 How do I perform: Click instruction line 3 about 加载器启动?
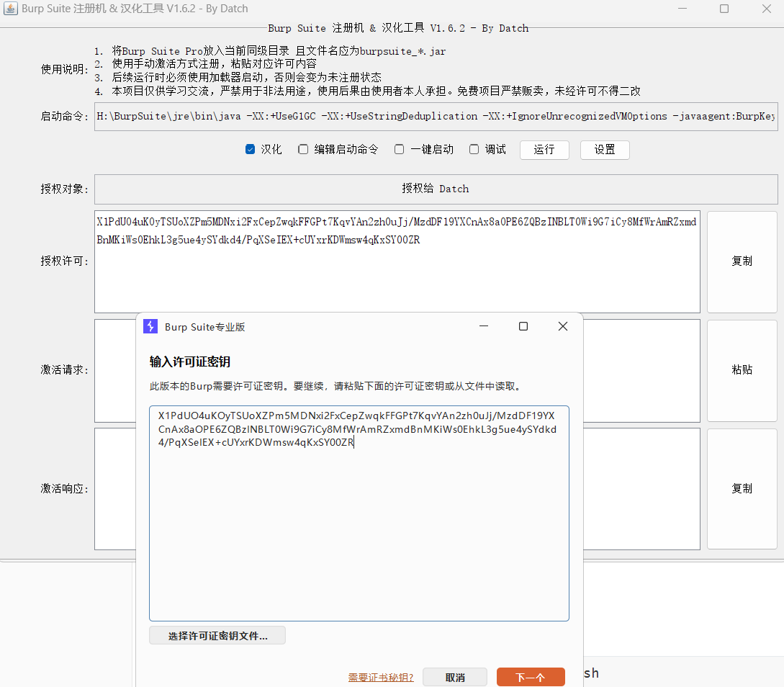point(238,78)
